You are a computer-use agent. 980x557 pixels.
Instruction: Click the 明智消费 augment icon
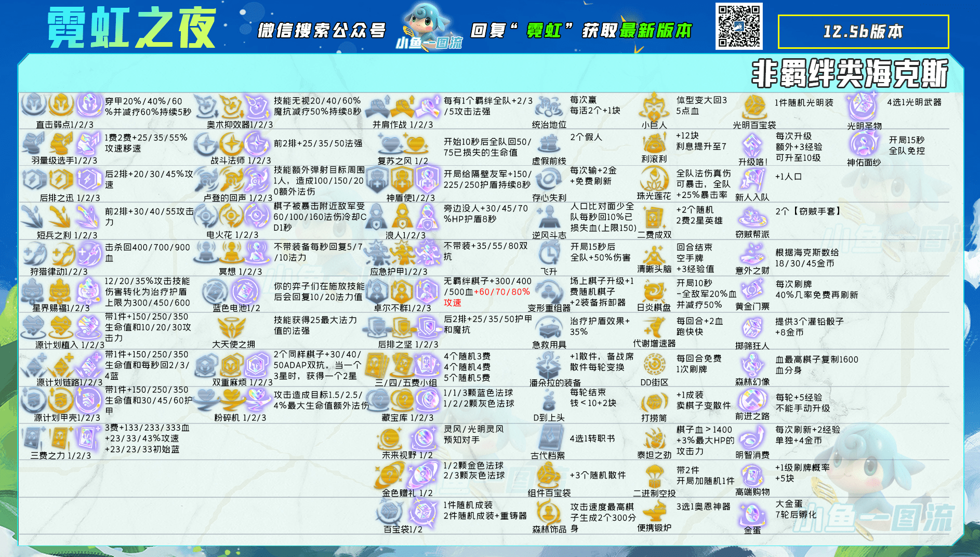(752, 438)
